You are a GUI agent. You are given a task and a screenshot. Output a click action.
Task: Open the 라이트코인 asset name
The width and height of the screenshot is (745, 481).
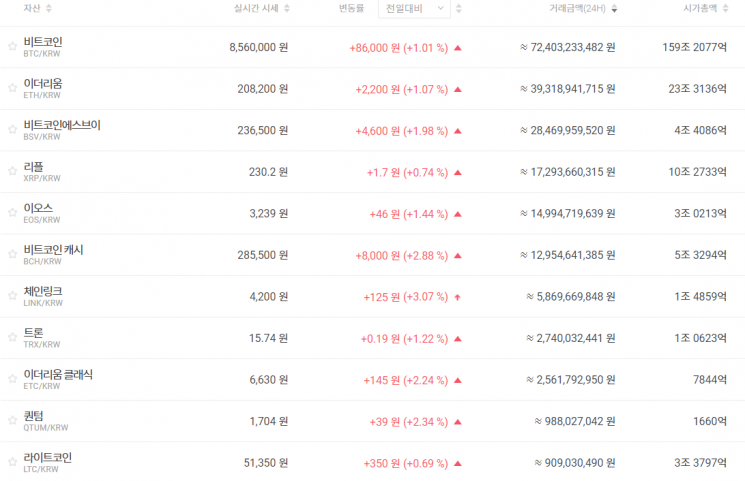click(48, 458)
